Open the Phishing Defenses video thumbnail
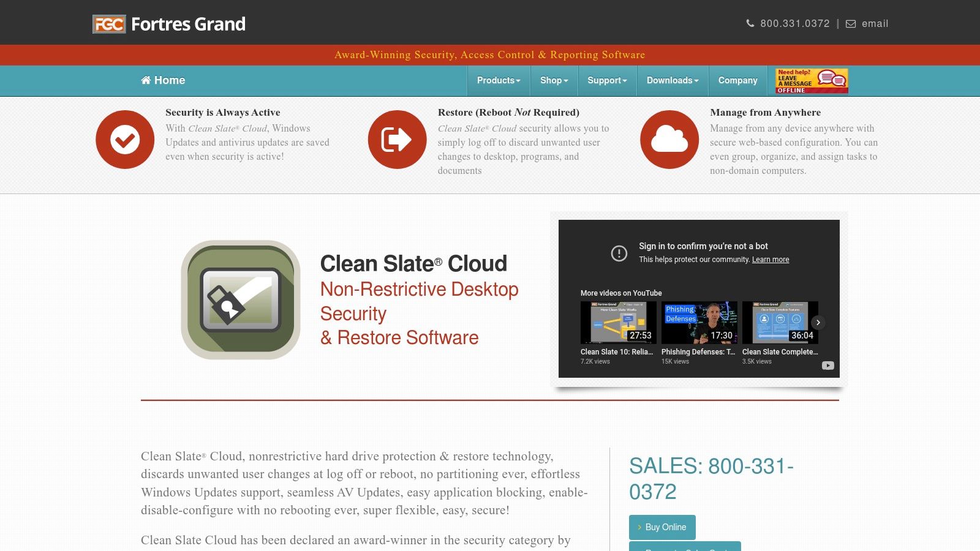 point(699,322)
